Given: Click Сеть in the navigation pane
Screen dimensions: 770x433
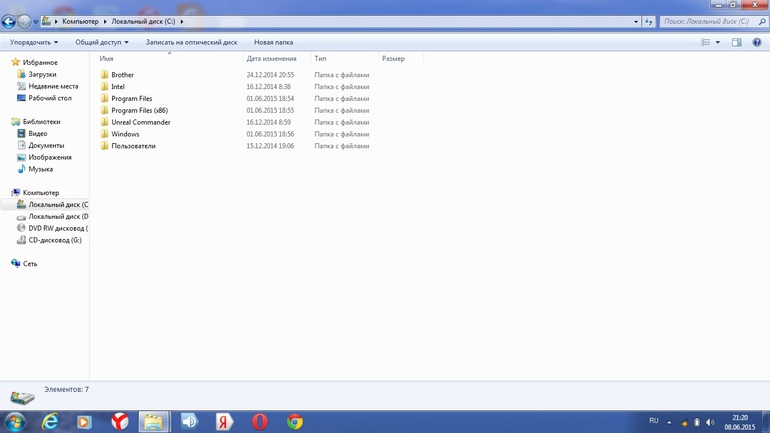Looking at the screenshot, I should click(29, 264).
